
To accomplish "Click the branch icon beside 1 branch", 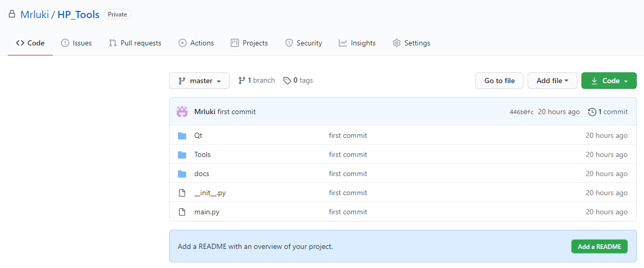I will pyautogui.click(x=242, y=81).
